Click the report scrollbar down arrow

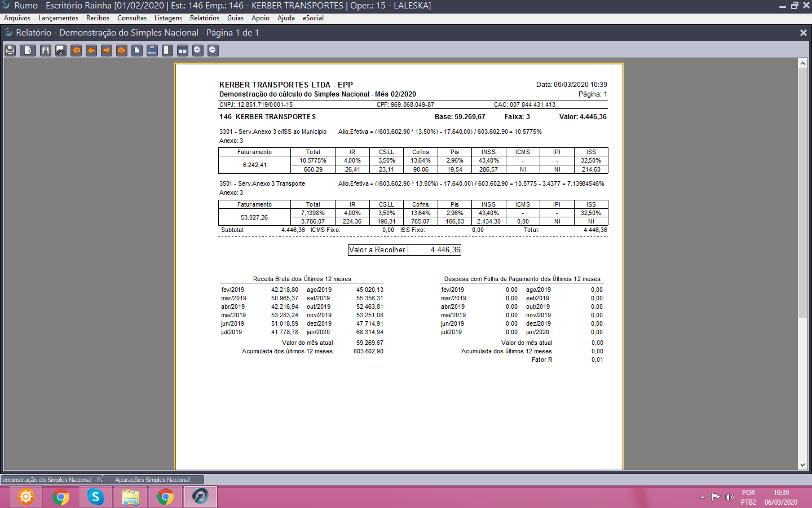tap(803, 465)
